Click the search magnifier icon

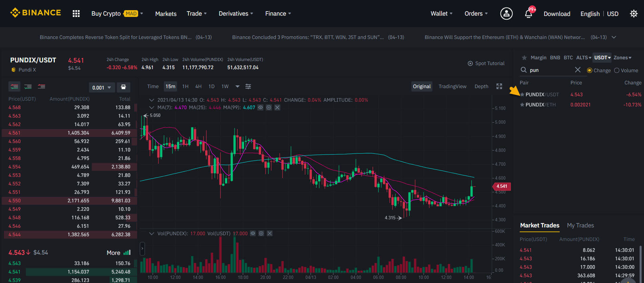(x=523, y=70)
